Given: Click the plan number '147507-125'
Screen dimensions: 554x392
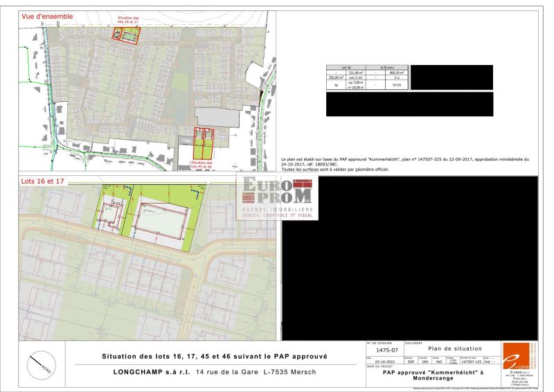Looking at the screenshot, I should click(x=472, y=362).
